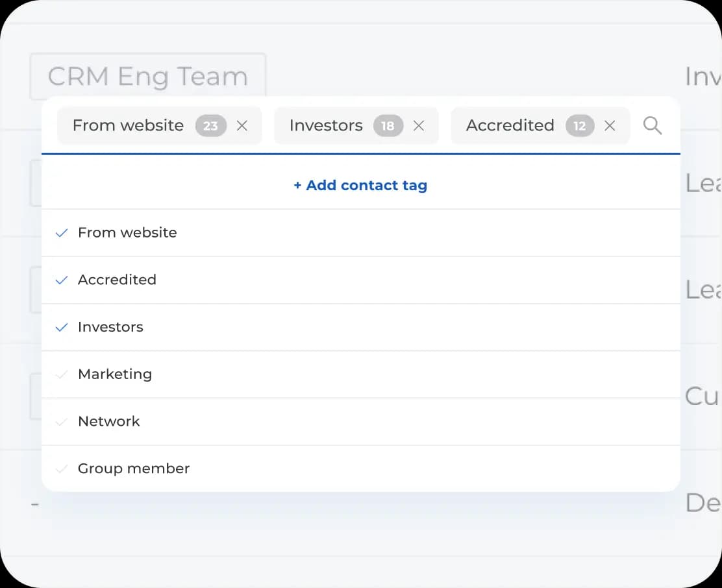The image size is (722, 588).
Task: Select the "Marketing" option label
Action: 115,374
